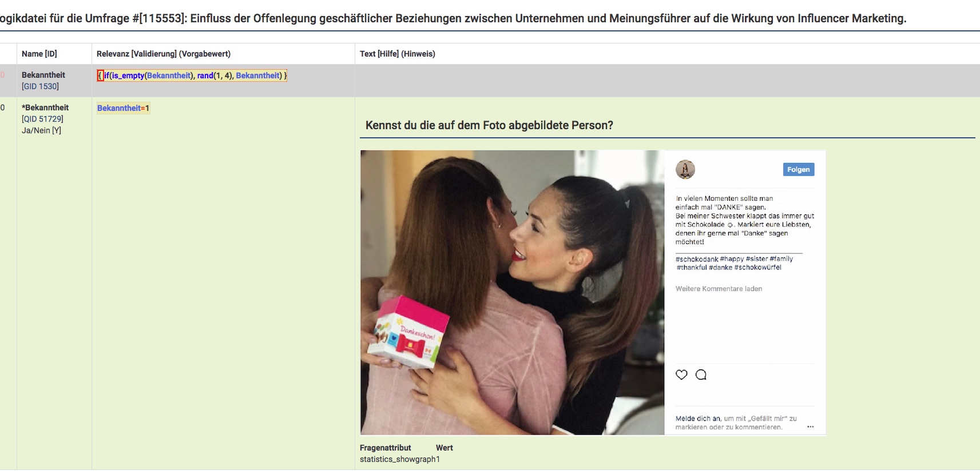Click the 'Text [Hilfe] (Hinweis)' column header

(x=398, y=54)
